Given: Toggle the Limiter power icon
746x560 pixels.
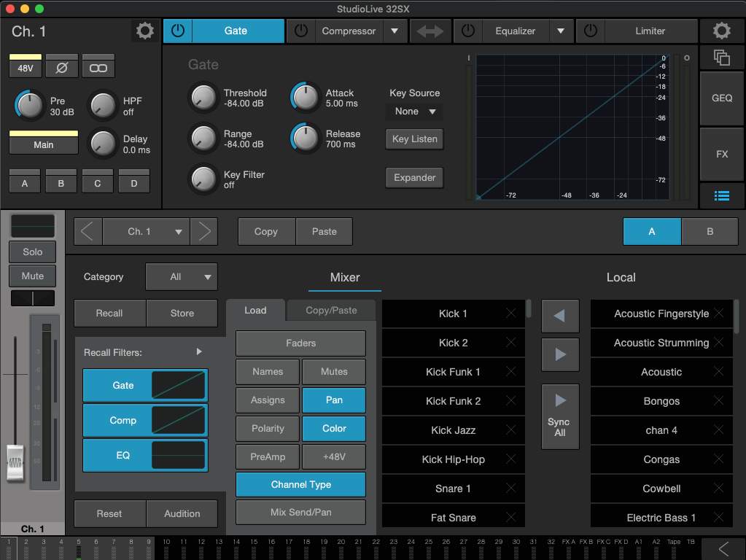Looking at the screenshot, I should click(591, 31).
